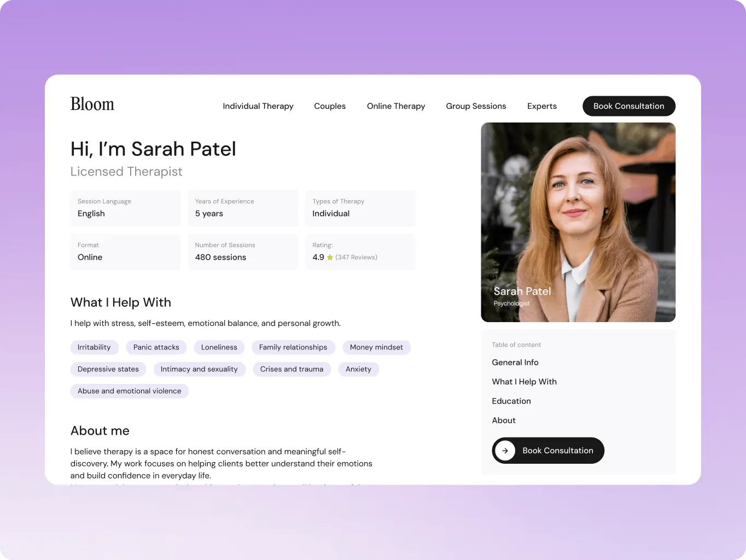Click the header Book Consultation button
This screenshot has height=560, width=746.
629,106
